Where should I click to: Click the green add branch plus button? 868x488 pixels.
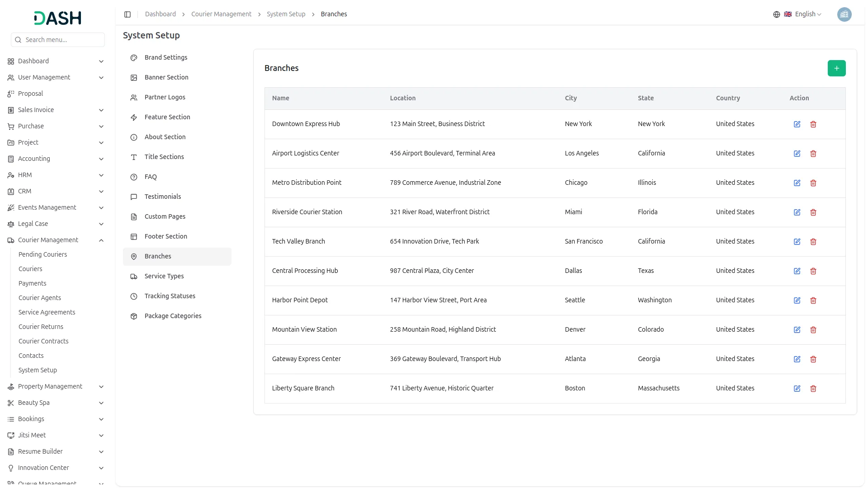pyautogui.click(x=836, y=68)
